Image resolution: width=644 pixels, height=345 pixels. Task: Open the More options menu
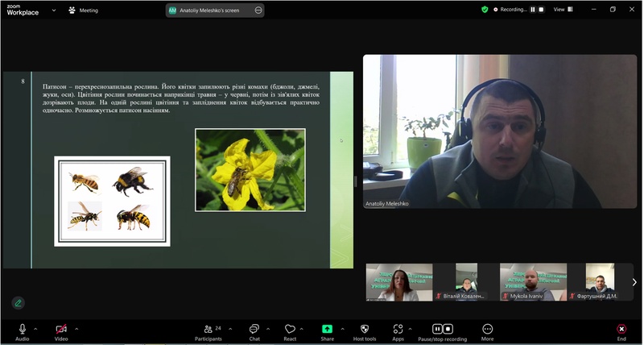[x=487, y=330]
